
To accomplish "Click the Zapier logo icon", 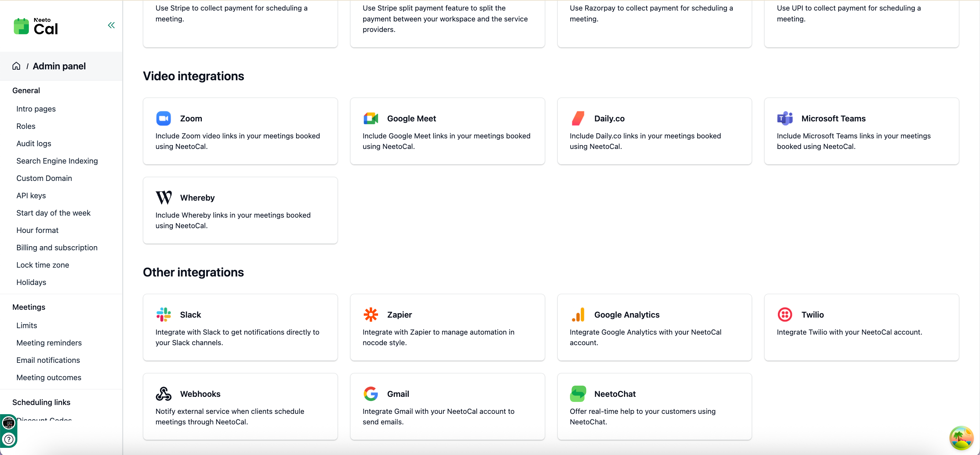I will tap(371, 315).
